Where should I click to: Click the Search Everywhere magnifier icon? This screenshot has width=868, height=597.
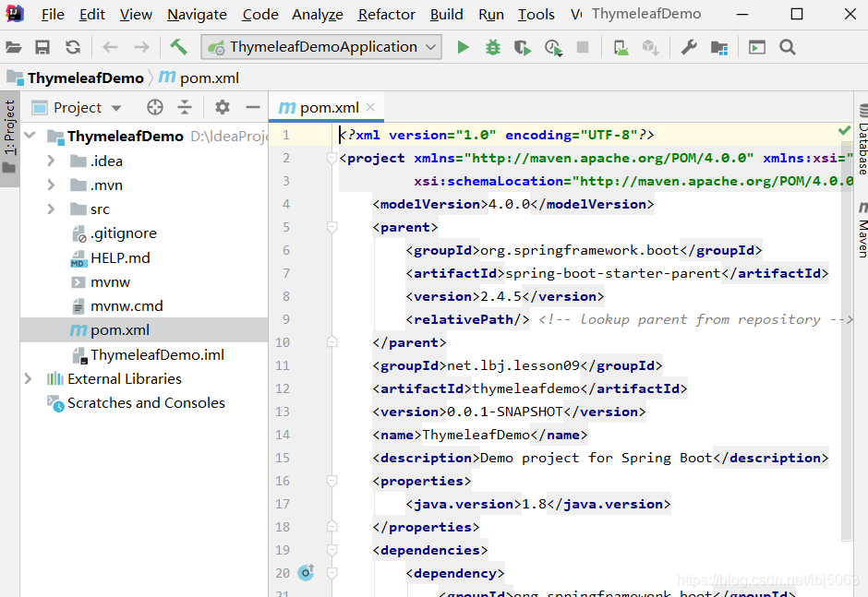[787, 48]
